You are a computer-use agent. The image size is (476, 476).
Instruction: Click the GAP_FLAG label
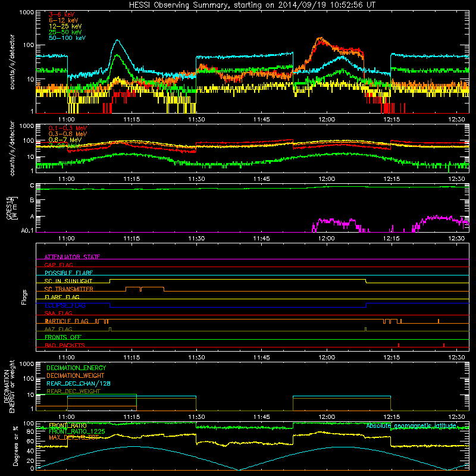tap(58, 265)
